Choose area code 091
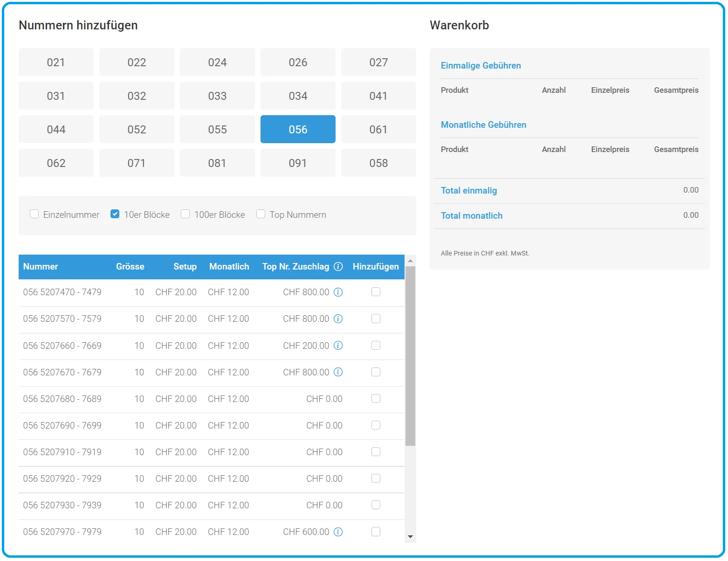The image size is (728, 561). point(298,163)
